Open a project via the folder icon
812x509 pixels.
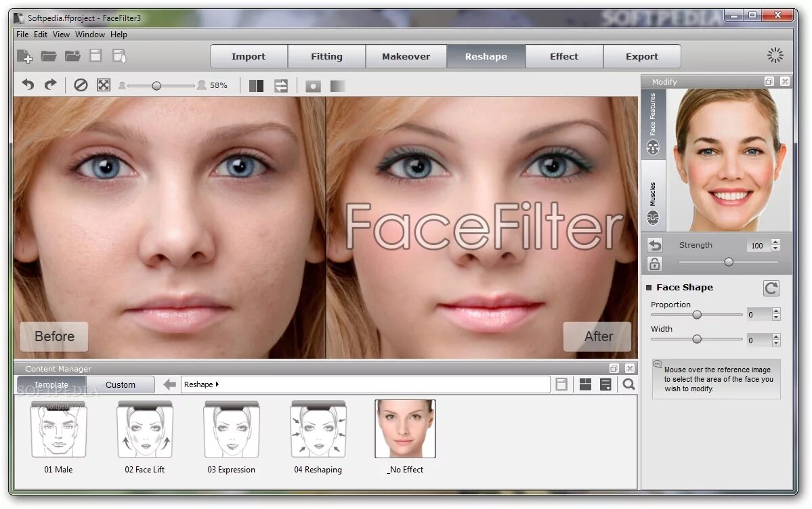point(49,56)
